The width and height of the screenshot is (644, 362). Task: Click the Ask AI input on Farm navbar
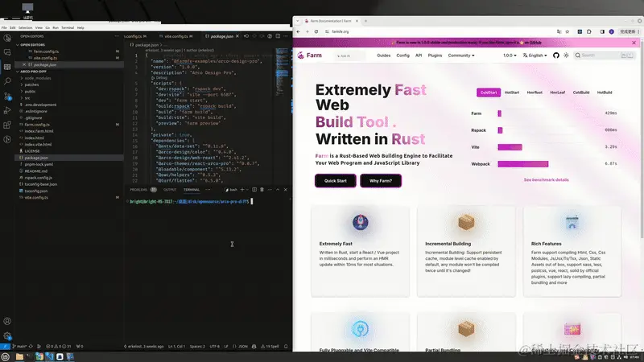point(349,56)
